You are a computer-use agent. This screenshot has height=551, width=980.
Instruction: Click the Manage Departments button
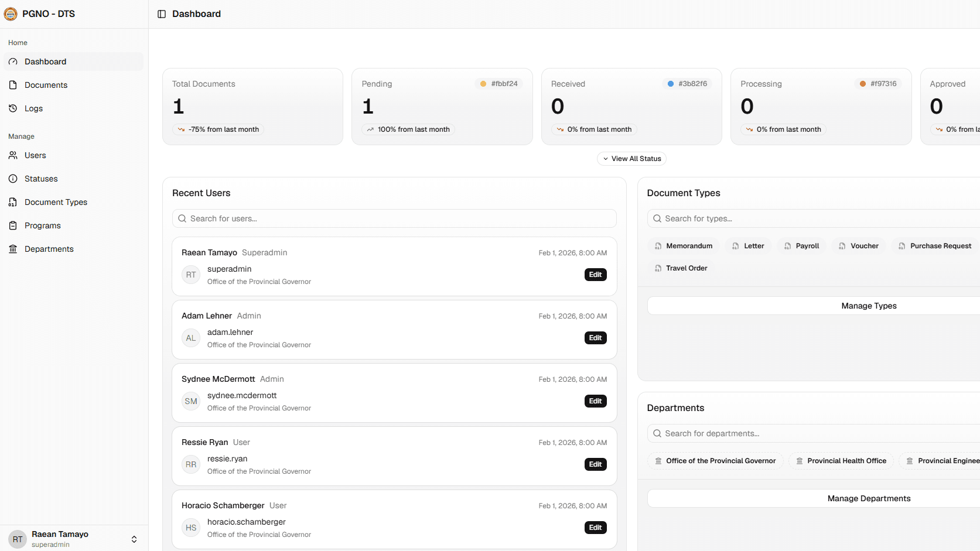[x=869, y=498]
